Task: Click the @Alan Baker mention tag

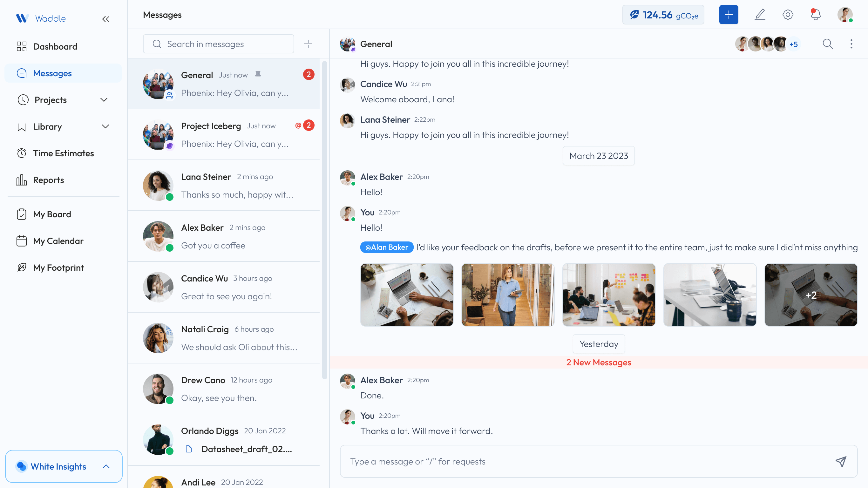Action: pos(387,247)
